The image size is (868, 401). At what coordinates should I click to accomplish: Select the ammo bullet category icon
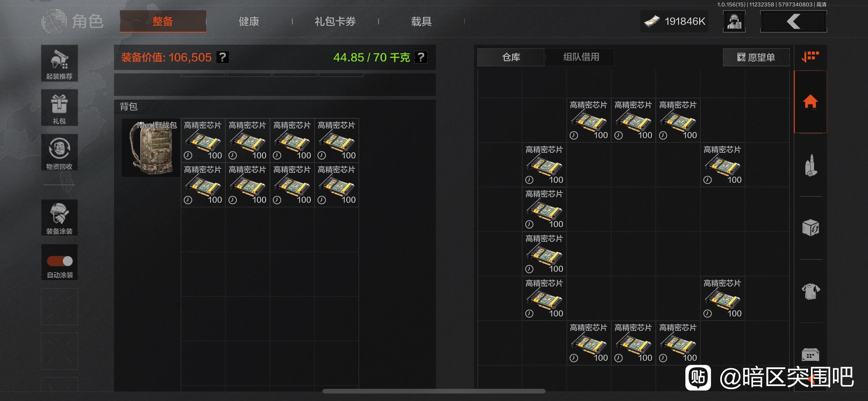point(811,165)
